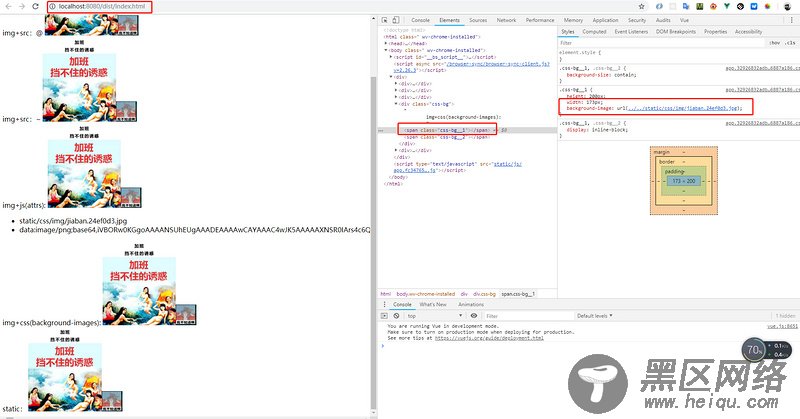Click the browser forward arrow
This screenshot has height=419, width=800.
pyautogui.click(x=21, y=7)
